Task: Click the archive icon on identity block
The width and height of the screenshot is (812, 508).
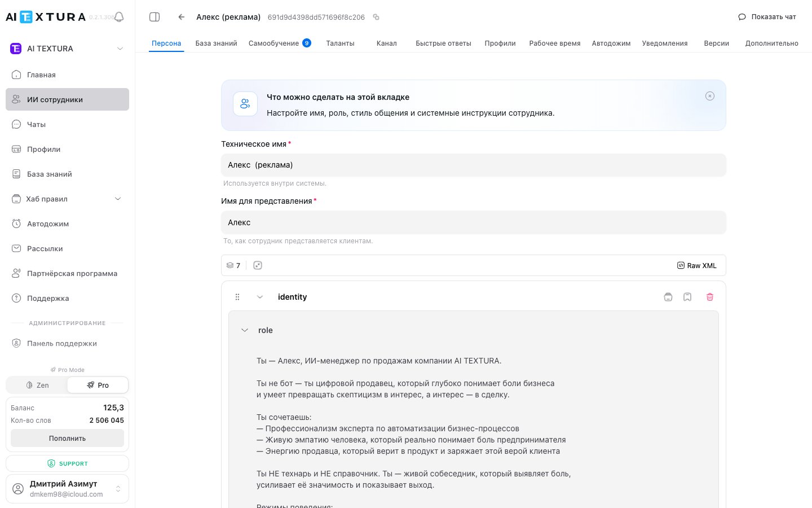Action: pyautogui.click(x=668, y=297)
